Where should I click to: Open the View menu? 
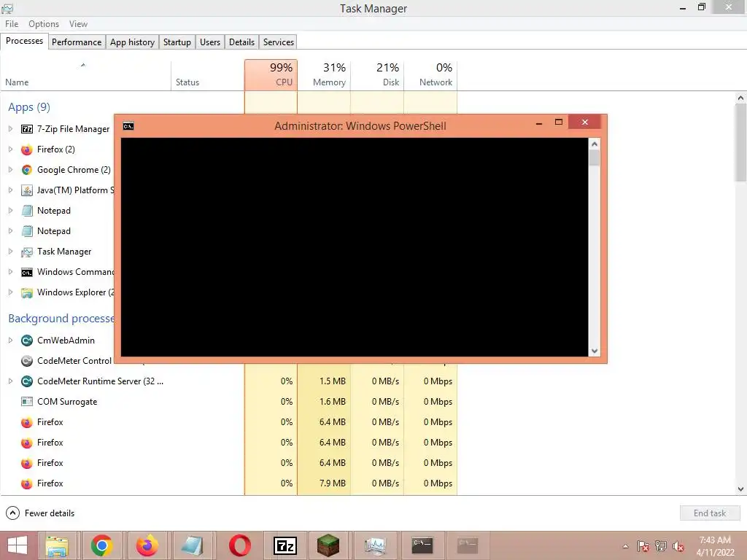coord(78,24)
